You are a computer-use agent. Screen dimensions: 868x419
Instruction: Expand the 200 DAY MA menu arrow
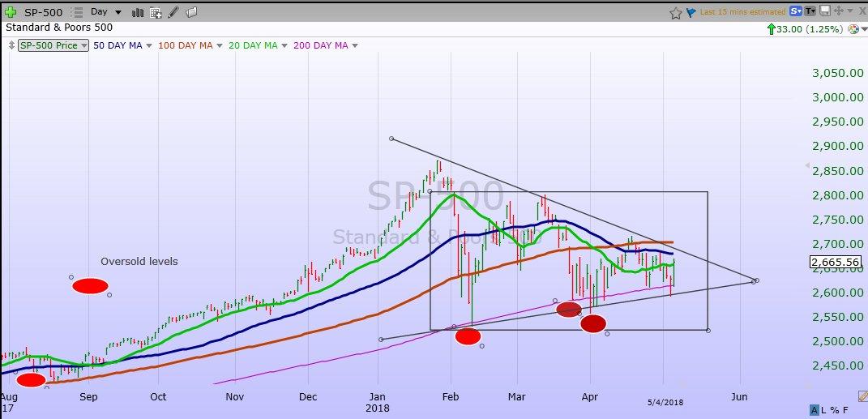pyautogui.click(x=354, y=45)
